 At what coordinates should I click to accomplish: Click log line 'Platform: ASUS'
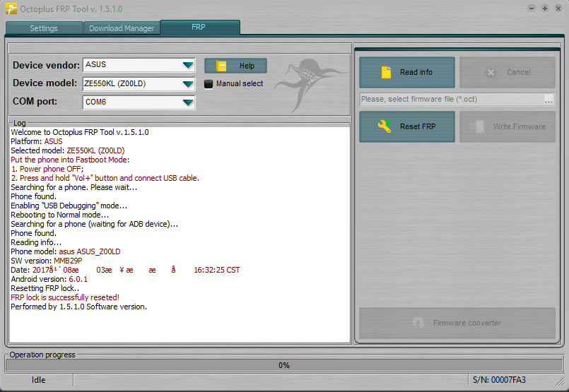pyautogui.click(x=37, y=141)
